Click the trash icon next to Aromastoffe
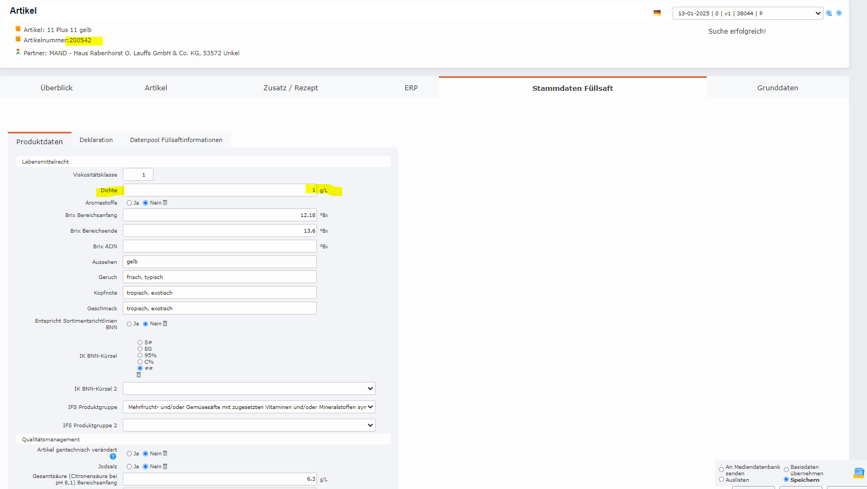Image resolution: width=867 pixels, height=489 pixels. click(165, 203)
